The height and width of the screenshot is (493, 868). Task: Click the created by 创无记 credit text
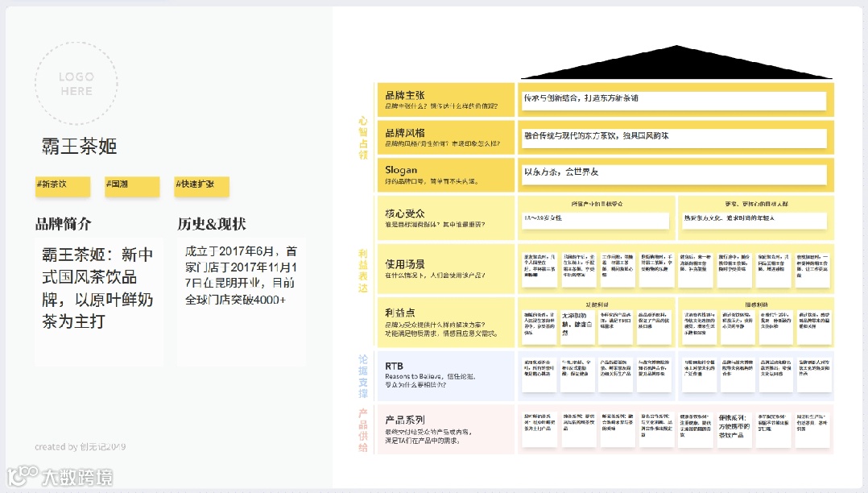coord(81,446)
